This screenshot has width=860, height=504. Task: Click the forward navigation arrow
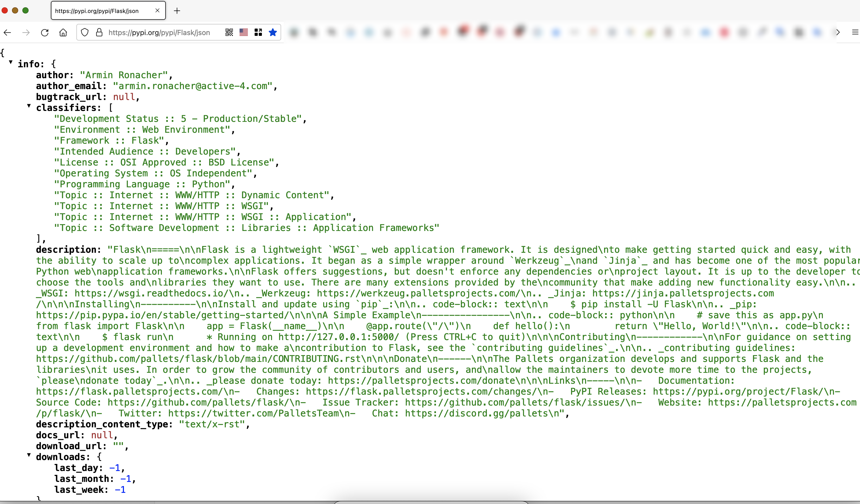26,33
